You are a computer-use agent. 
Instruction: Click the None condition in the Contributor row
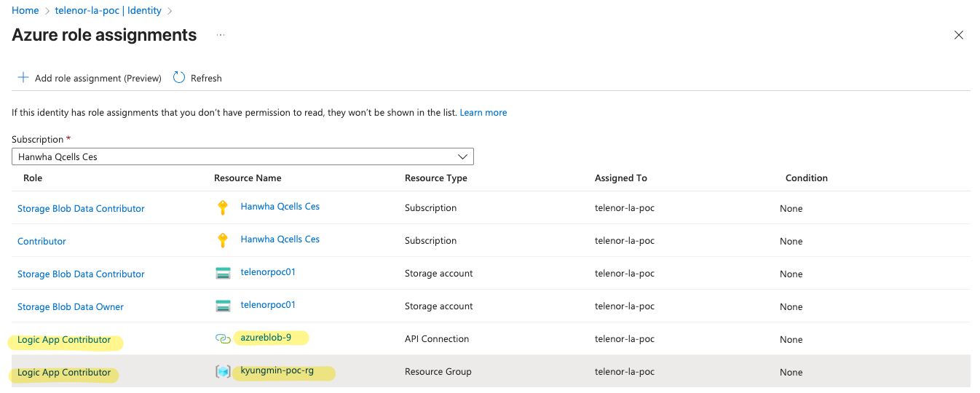(x=791, y=242)
